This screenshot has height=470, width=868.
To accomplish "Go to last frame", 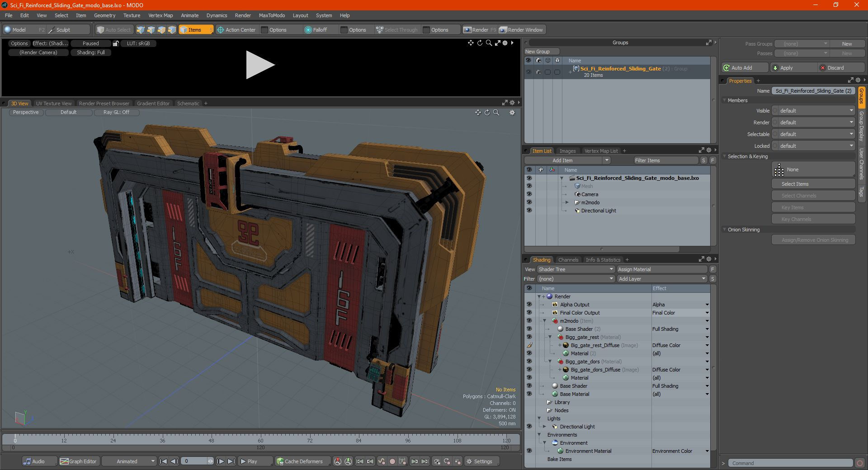I will tap(231, 461).
